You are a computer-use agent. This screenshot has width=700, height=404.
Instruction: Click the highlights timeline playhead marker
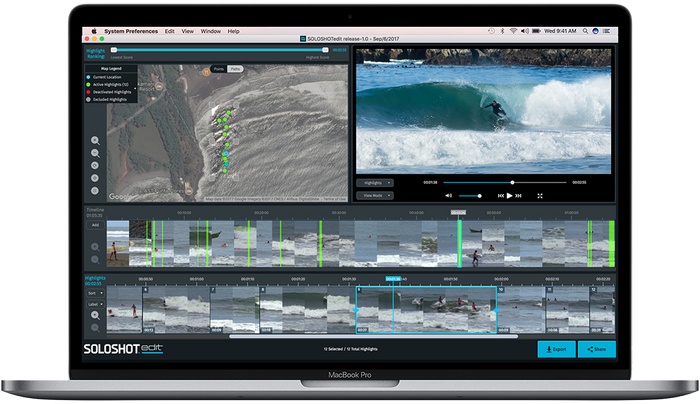pyautogui.click(x=393, y=279)
